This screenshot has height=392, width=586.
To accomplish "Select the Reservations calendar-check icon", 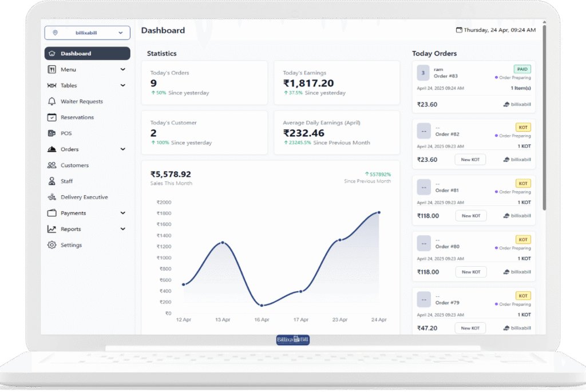I will coord(52,117).
